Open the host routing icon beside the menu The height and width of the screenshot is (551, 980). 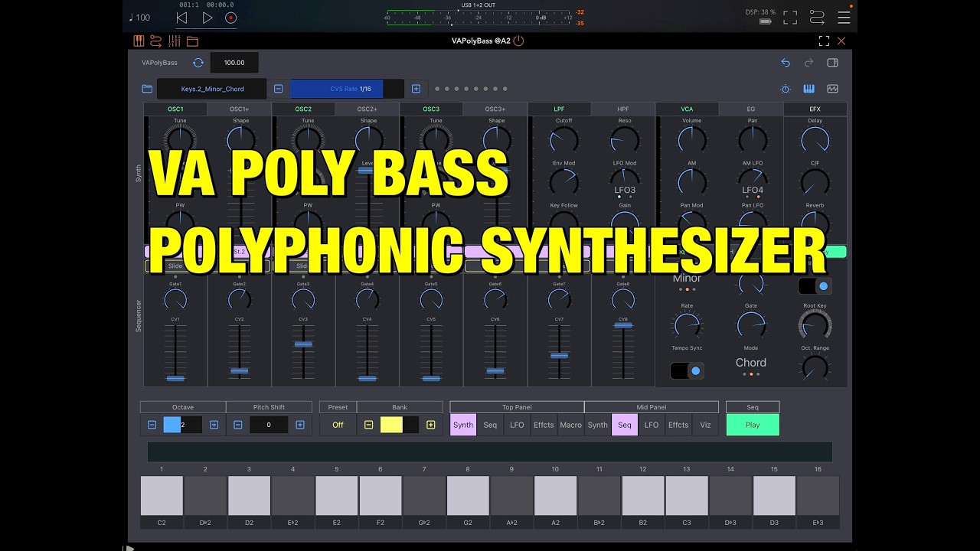[x=816, y=17]
